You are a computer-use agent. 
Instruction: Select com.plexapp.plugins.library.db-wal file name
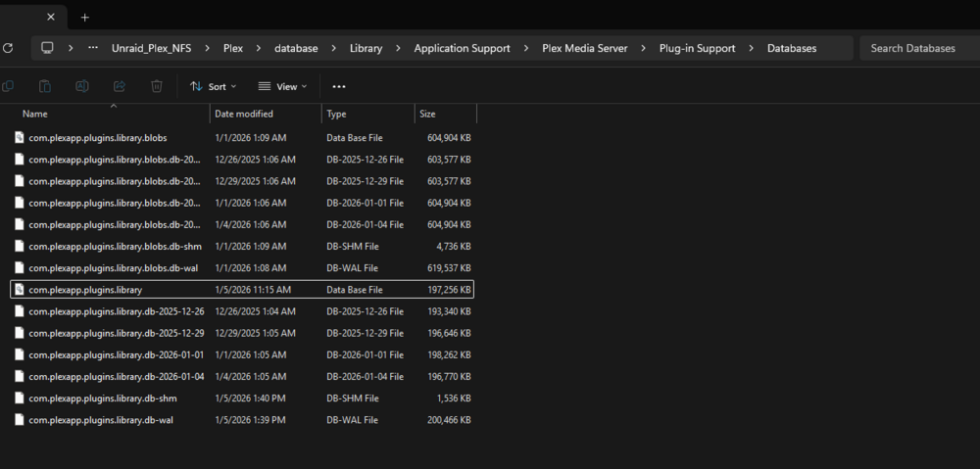point(101,420)
